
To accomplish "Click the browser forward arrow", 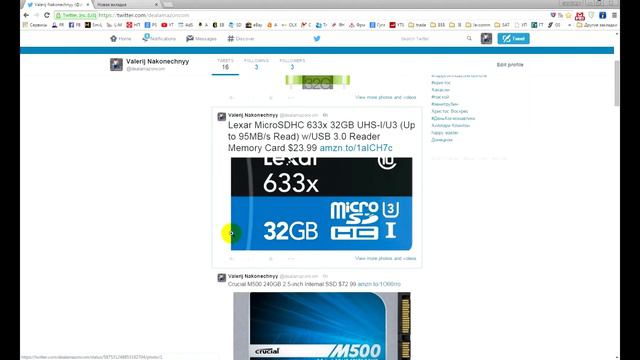I will (36, 15).
